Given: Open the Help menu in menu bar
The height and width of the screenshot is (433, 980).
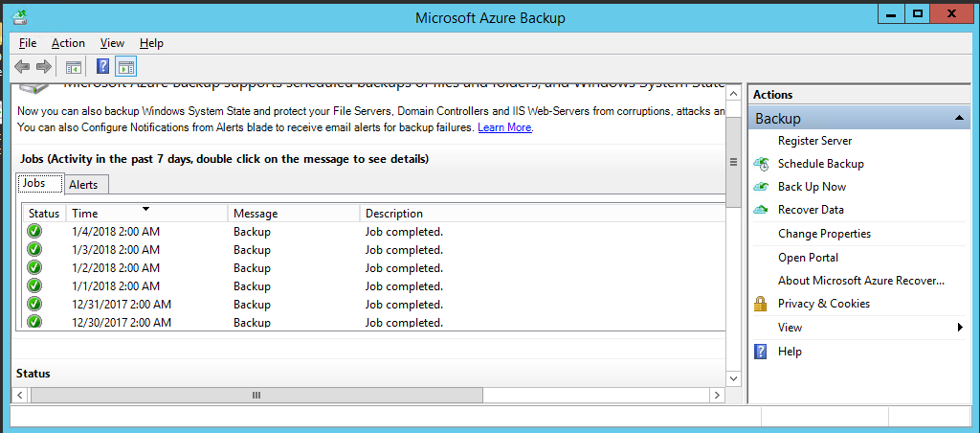Looking at the screenshot, I should point(151,43).
